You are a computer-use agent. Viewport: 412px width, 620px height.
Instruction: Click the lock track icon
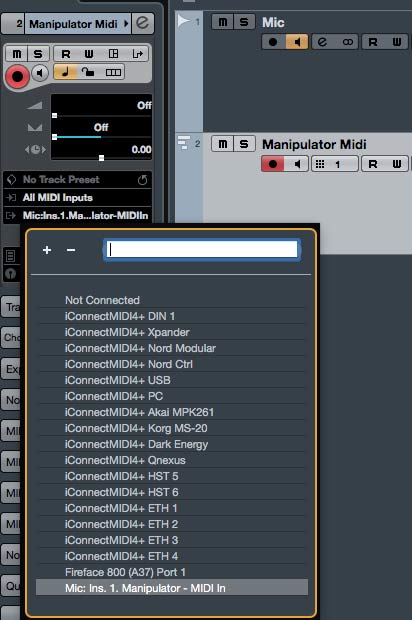pyautogui.click(x=88, y=72)
